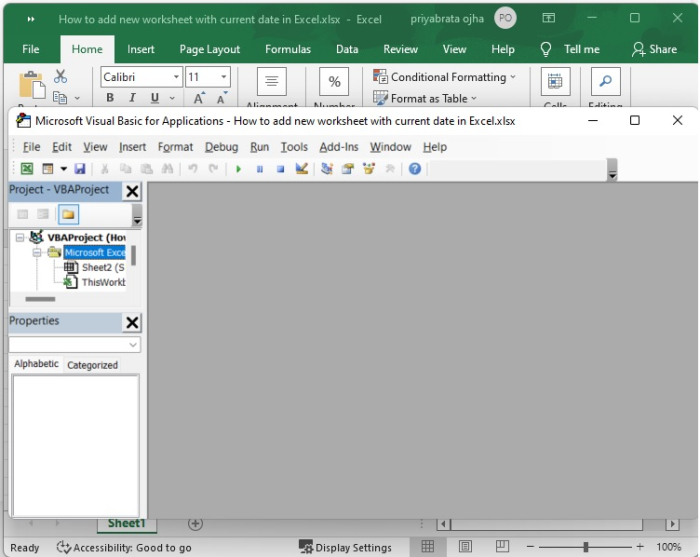Open the font name Calibri dropdown
700x557 pixels.
tap(176, 77)
